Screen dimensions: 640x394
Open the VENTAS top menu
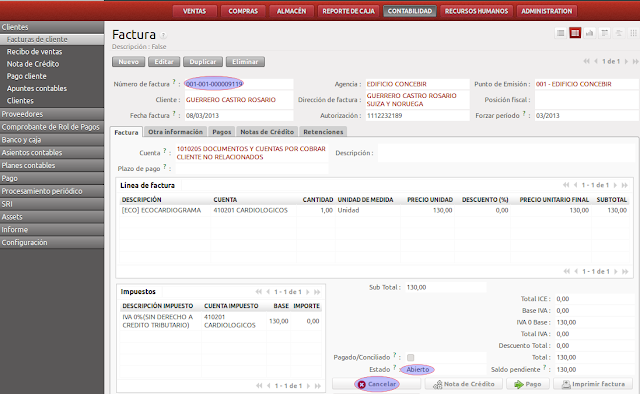click(x=194, y=11)
